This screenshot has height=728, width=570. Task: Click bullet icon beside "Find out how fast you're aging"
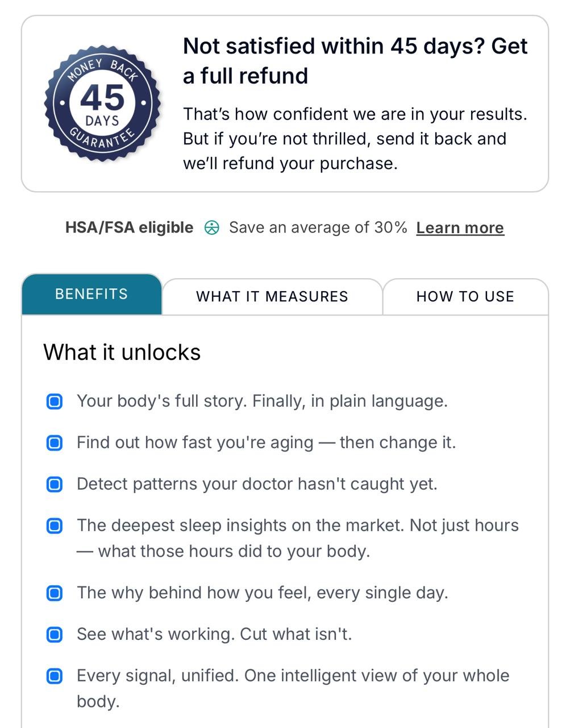pos(54,443)
